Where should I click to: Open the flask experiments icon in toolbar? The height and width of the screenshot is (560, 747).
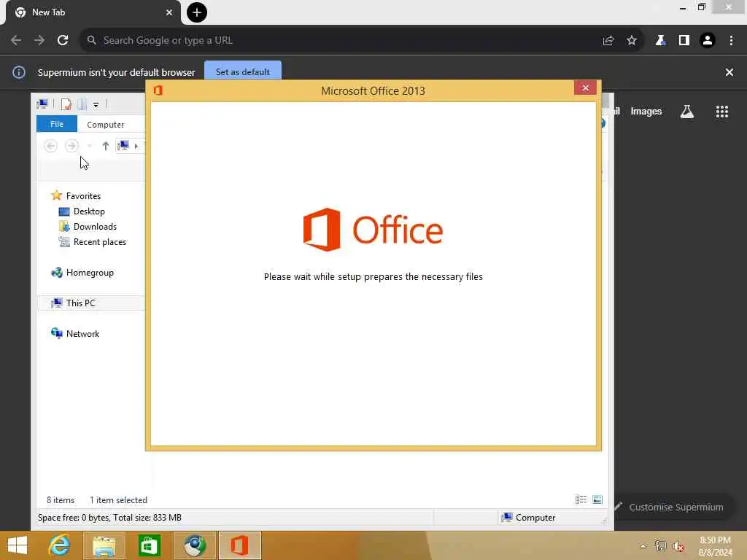[660, 41]
